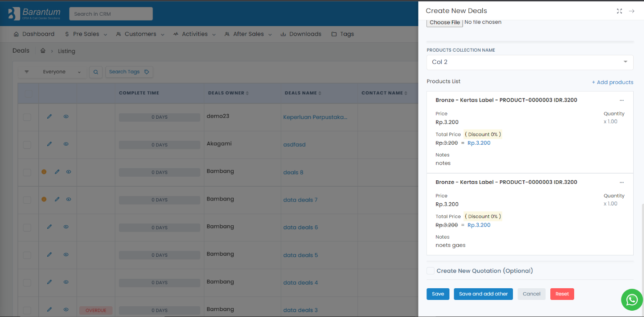Edit the data deals 6 pencil icon
This screenshot has width=644, height=317.
tap(50, 227)
